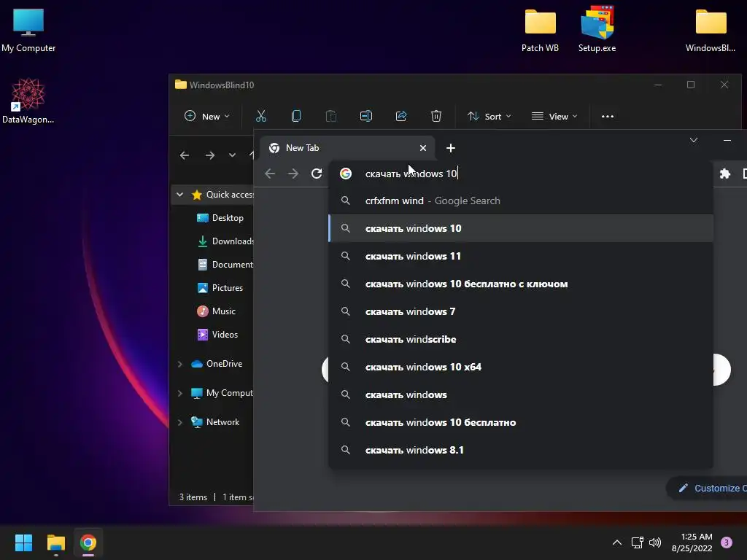747x560 pixels.
Task: Choose suggestion "скачать windows 8.1"
Action: (521, 450)
